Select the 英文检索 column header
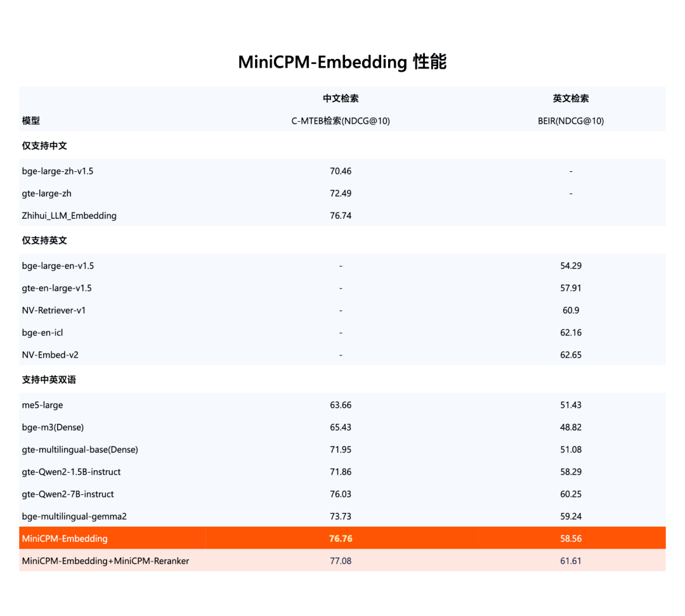Image resolution: width=685 pixels, height=616 pixels. [x=571, y=98]
